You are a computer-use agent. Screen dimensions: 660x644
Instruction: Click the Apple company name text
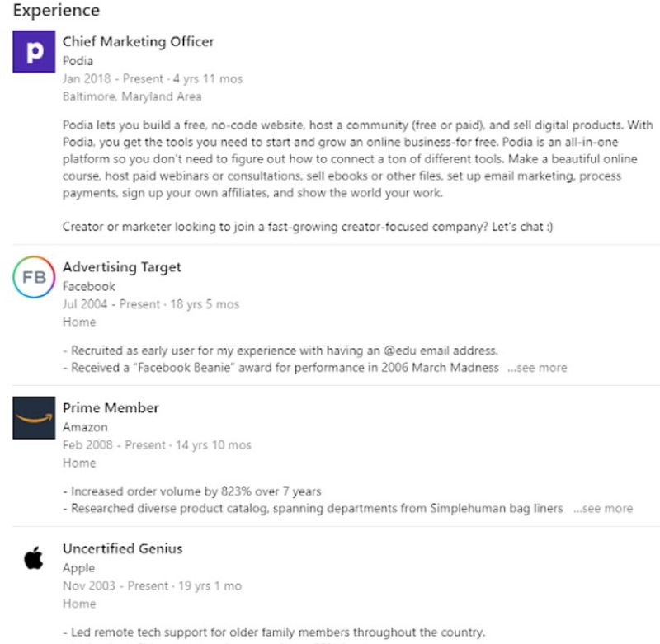point(78,568)
